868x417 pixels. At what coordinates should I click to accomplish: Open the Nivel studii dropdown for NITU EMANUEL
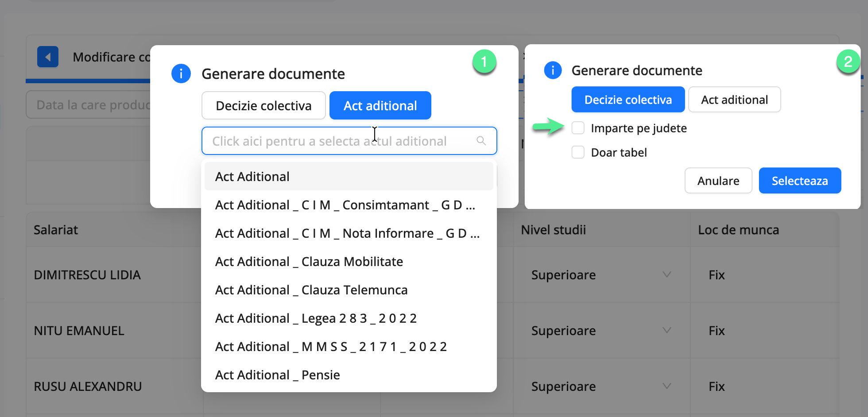tap(667, 330)
